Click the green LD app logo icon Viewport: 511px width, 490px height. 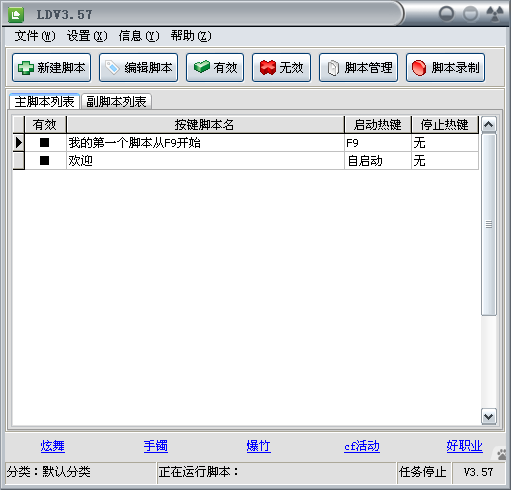click(15, 15)
